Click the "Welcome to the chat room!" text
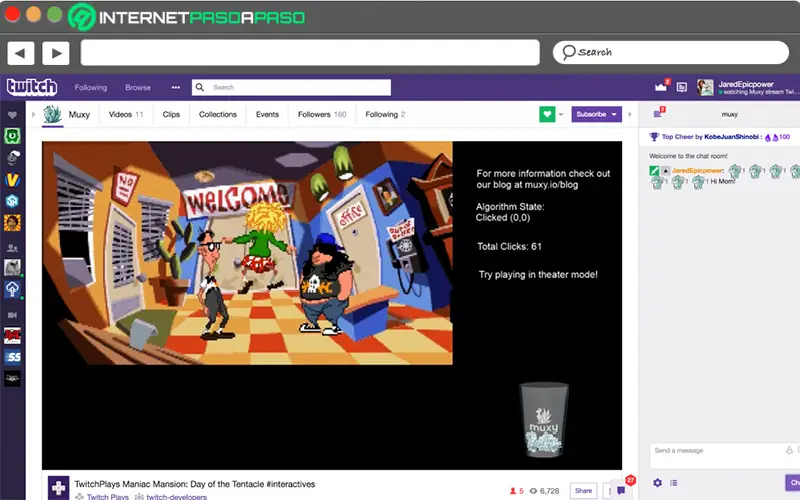Viewport: 800px width, 500px height. (x=688, y=156)
